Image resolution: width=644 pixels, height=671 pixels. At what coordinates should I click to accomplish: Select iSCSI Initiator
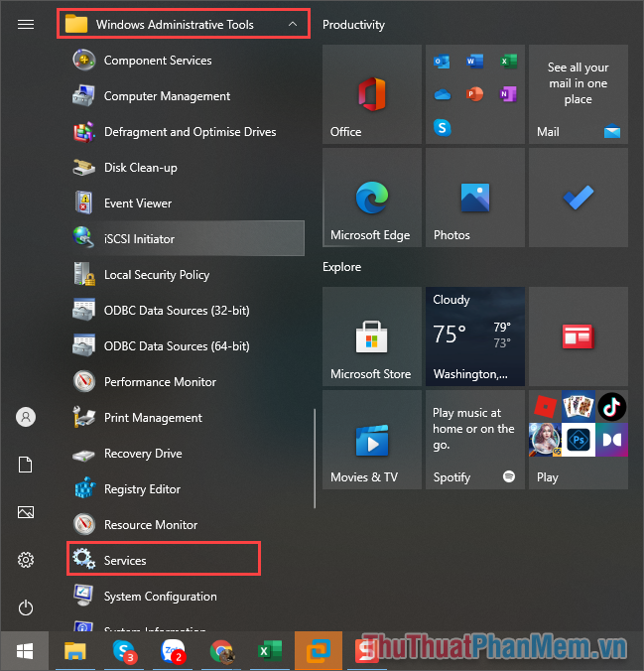(x=186, y=239)
